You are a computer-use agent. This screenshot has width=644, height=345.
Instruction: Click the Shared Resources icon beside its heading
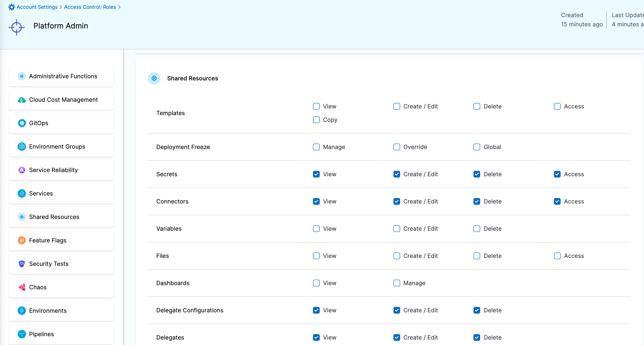(154, 78)
